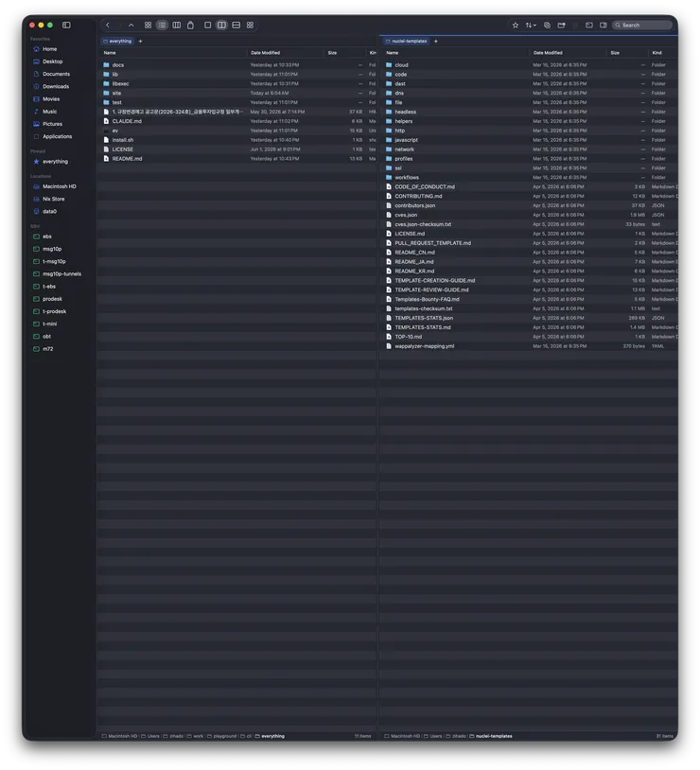This screenshot has height=770, width=700.
Task: Focus the Search field
Action: pyautogui.click(x=642, y=25)
